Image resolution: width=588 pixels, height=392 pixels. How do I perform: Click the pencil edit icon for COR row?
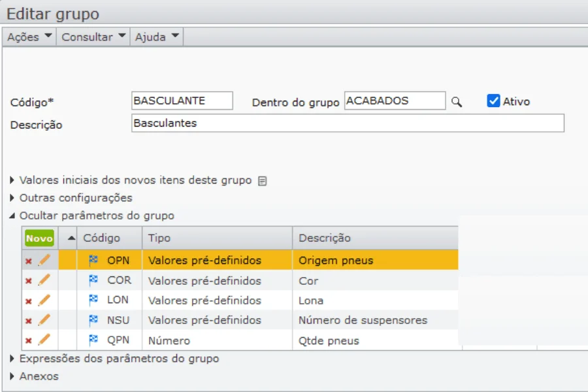point(44,281)
